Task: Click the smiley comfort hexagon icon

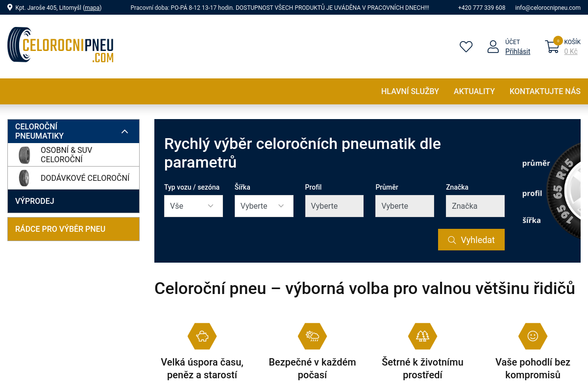Action: (x=533, y=336)
